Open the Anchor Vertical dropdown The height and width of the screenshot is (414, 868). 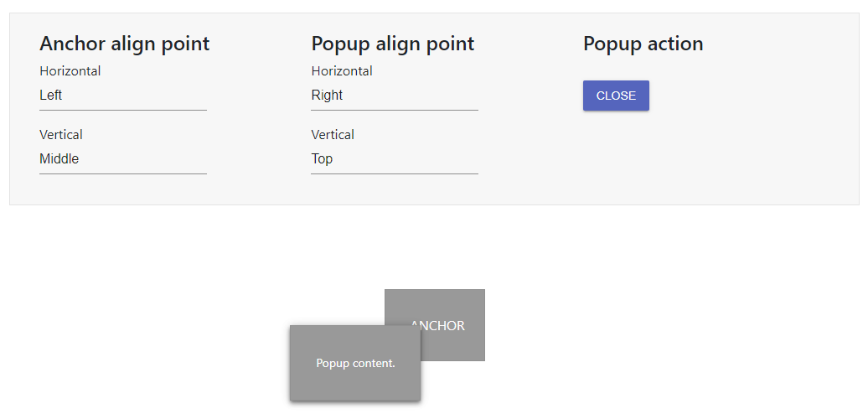[122, 159]
